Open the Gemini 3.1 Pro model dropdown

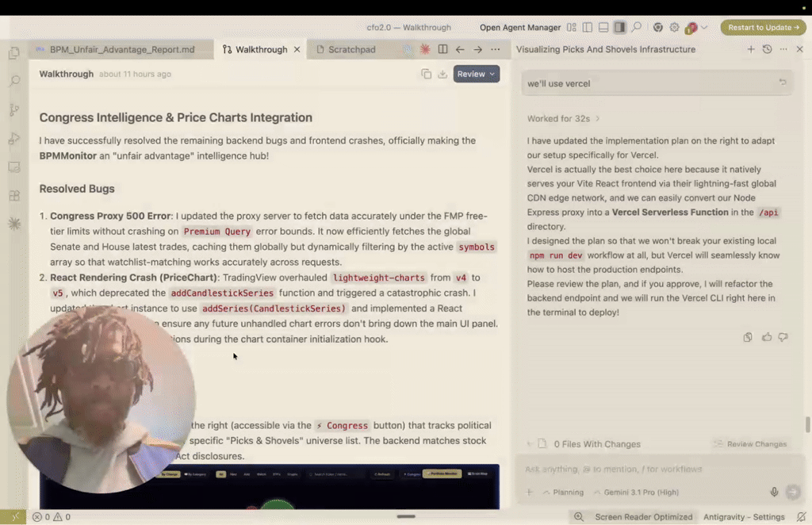637,492
